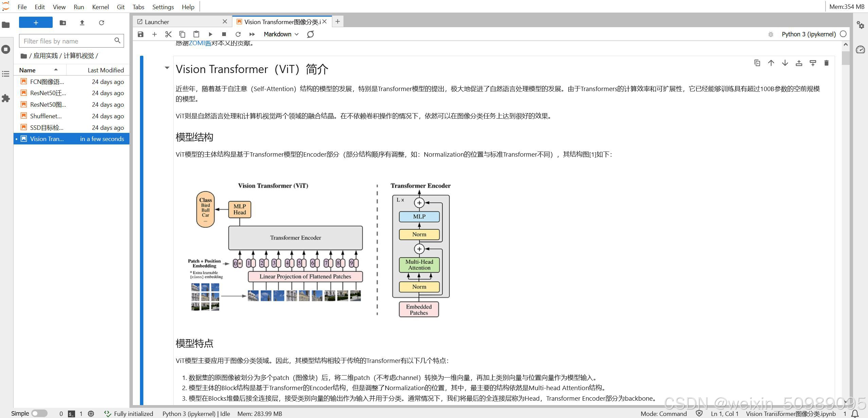Collapse the Vision Transformer heading section
This screenshot has width=868, height=418.
167,68
